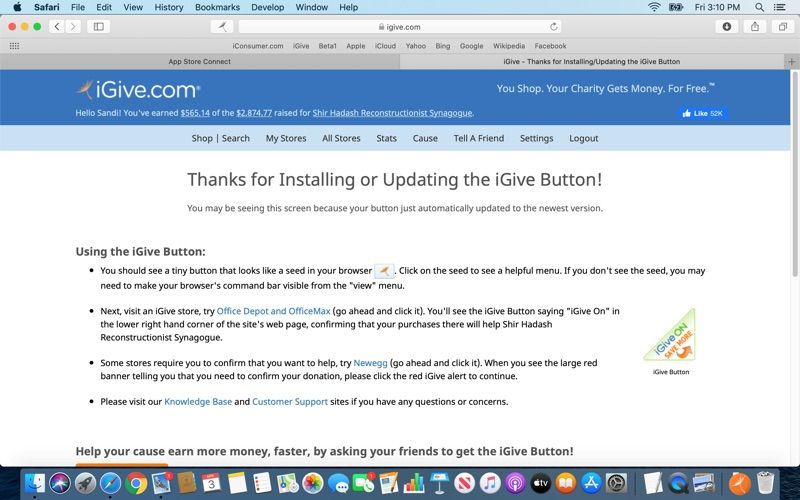This screenshot has height=500, width=800.
Task: Open the Share button in Safari toolbar
Action: (755, 27)
